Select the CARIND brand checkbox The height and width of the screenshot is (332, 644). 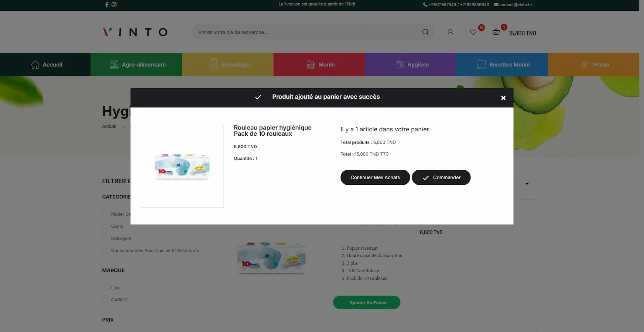click(106, 300)
